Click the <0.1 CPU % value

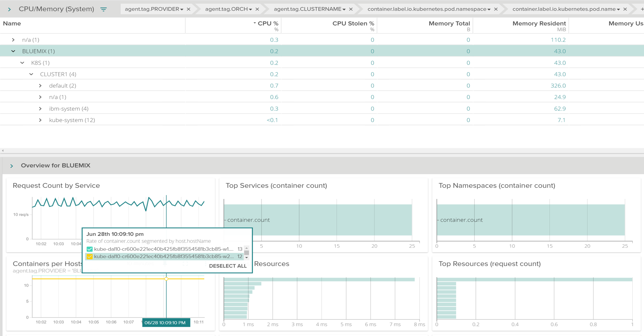pos(272,120)
